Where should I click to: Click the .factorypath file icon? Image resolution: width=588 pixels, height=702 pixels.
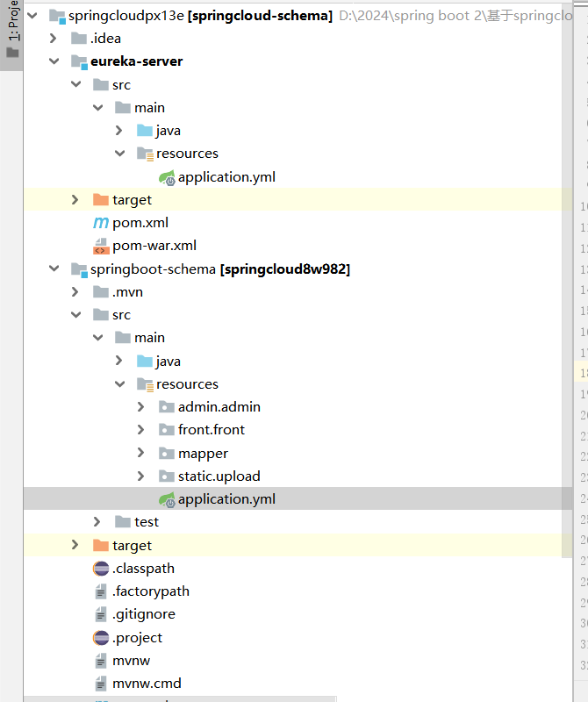click(101, 591)
